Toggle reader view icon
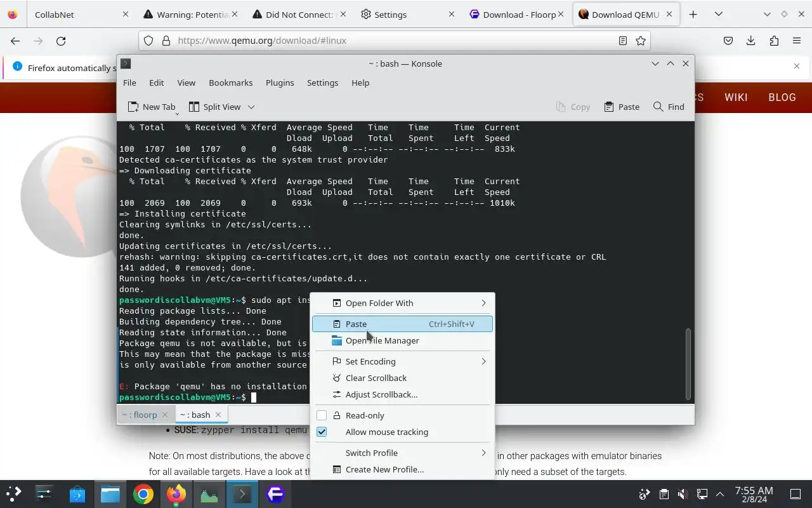The height and width of the screenshot is (508, 812). [x=623, y=41]
